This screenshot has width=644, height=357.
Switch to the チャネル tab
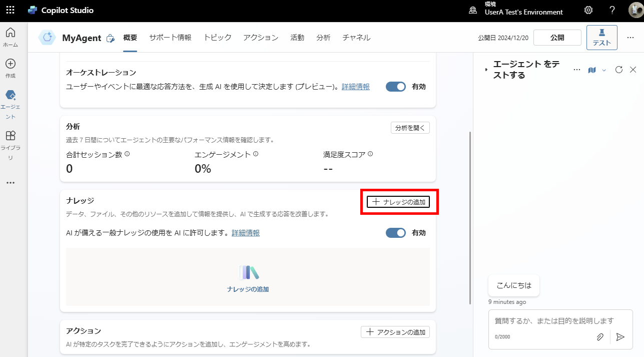(356, 37)
